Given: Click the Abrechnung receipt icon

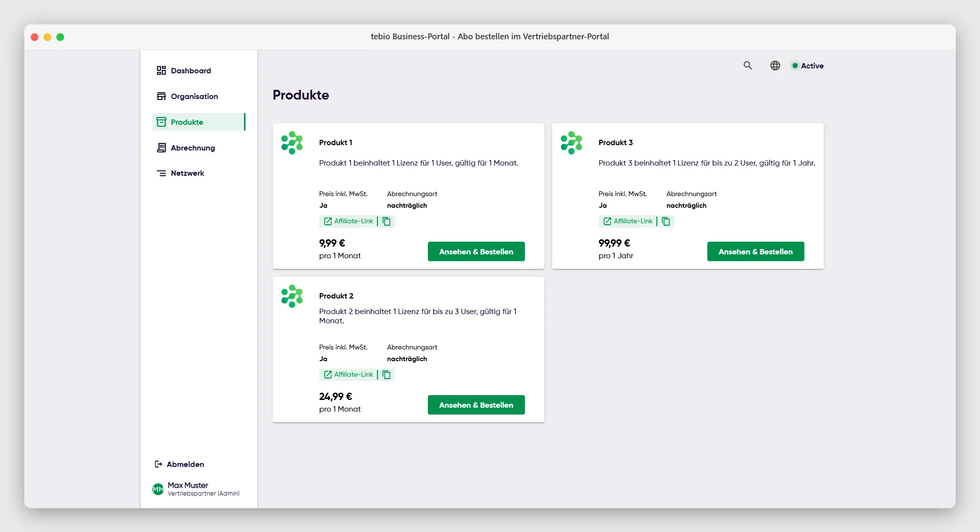Looking at the screenshot, I should (162, 148).
